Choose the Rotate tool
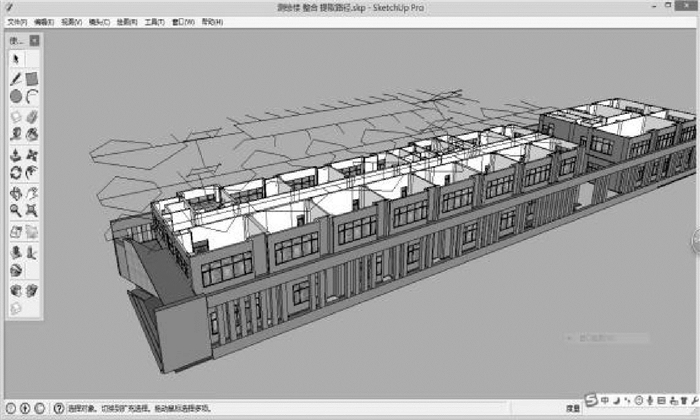Image resolution: width=700 pixels, height=420 pixels. click(16, 173)
